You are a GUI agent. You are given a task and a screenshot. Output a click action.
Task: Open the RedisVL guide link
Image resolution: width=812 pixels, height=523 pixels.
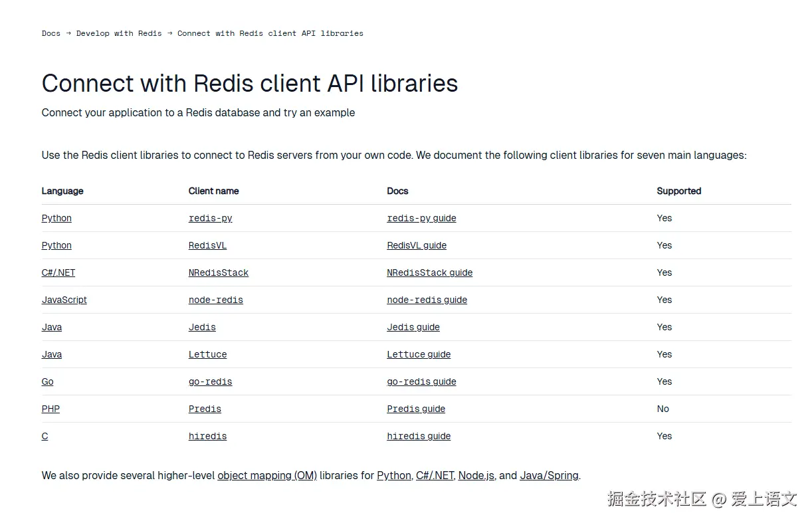coord(417,245)
